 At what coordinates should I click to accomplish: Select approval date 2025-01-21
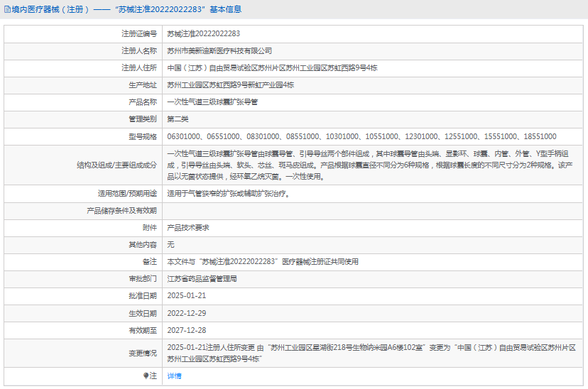186,296
